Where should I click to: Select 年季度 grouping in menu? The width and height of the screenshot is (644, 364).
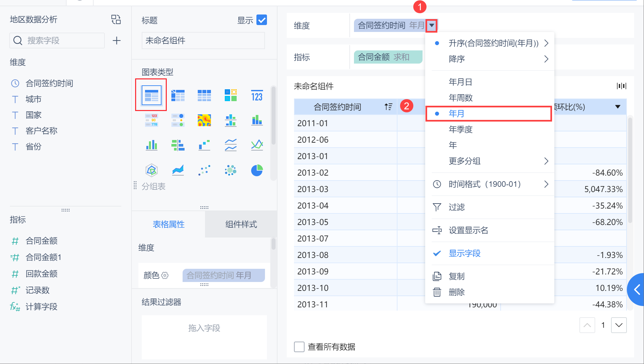pos(460,129)
